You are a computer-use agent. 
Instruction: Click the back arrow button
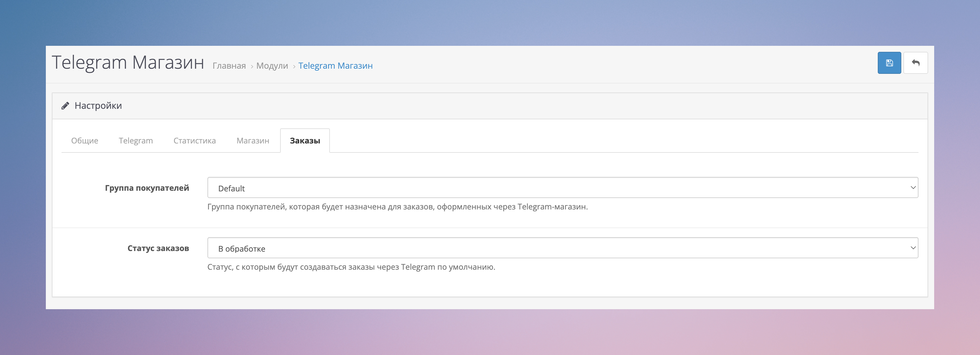point(915,63)
